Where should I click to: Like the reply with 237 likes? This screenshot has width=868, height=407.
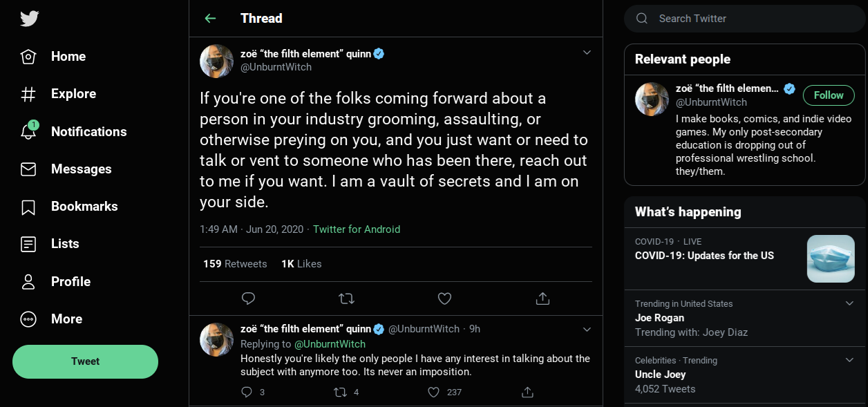(433, 392)
